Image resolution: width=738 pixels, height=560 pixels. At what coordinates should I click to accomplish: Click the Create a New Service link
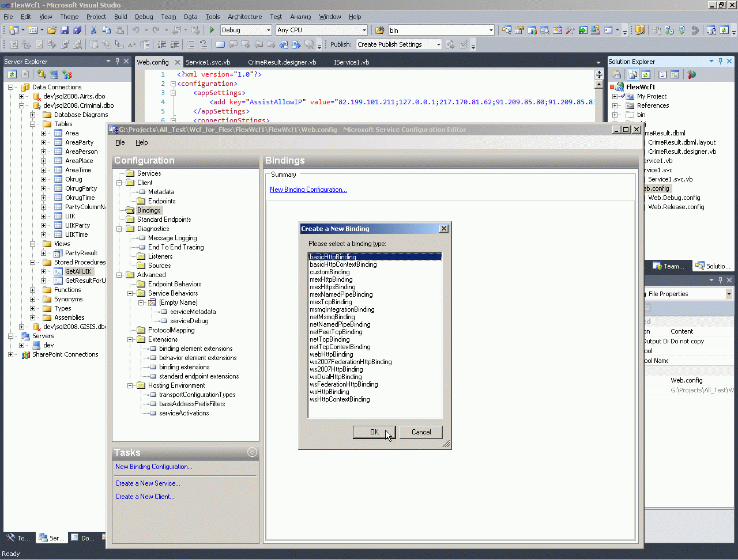148,483
